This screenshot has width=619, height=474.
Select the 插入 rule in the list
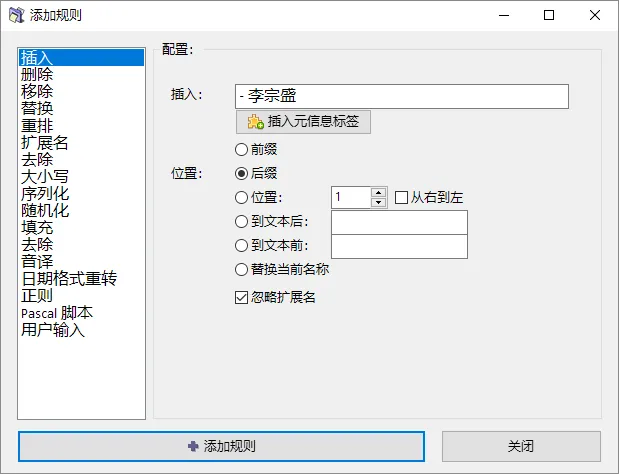pos(81,58)
